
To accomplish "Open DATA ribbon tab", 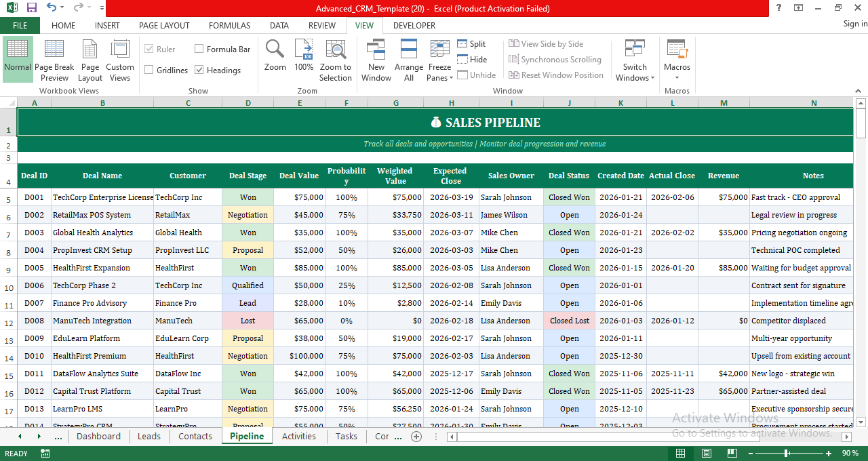I will tap(279, 26).
